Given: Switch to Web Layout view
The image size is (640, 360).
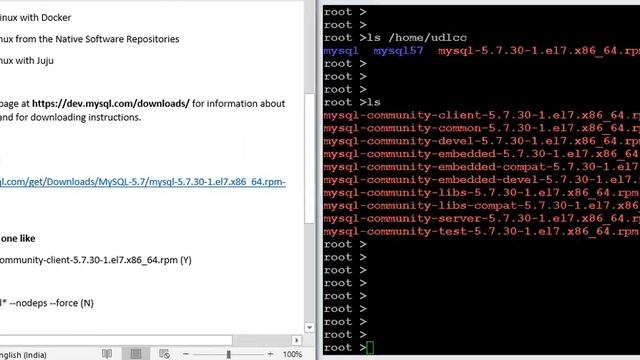Looking at the screenshot, I should (x=164, y=354).
